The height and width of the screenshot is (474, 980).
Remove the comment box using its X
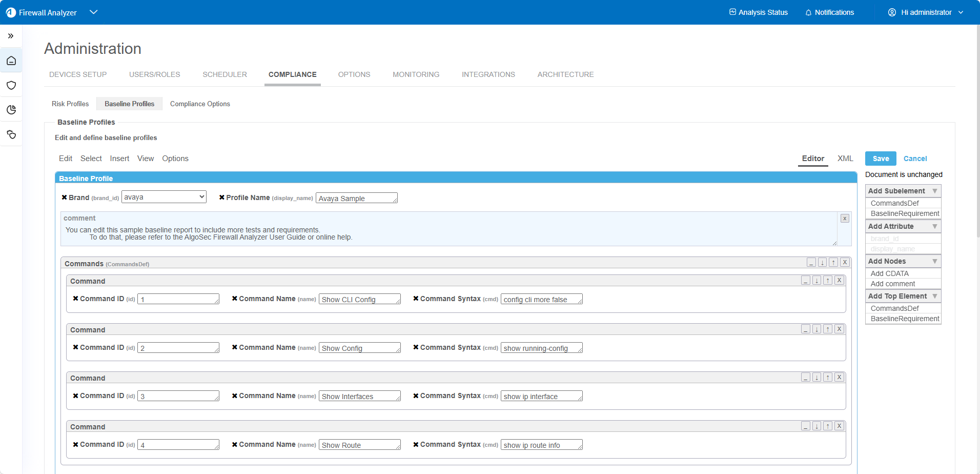845,219
